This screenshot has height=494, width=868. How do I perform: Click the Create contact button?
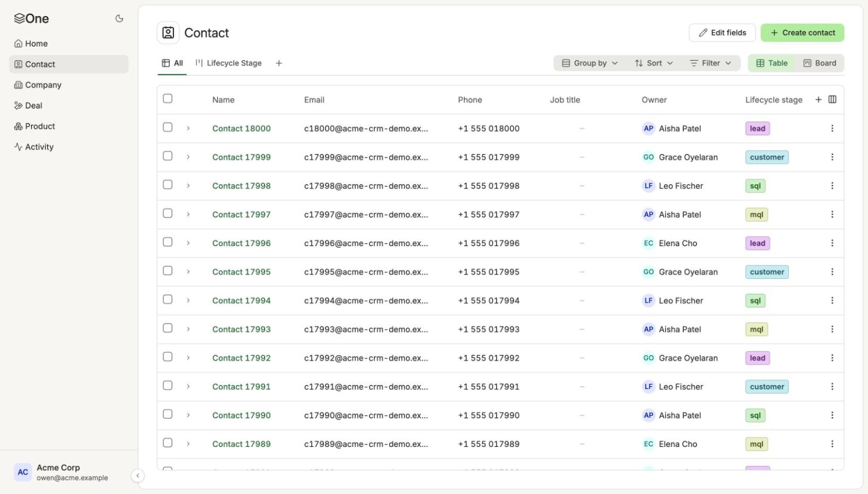pos(802,33)
